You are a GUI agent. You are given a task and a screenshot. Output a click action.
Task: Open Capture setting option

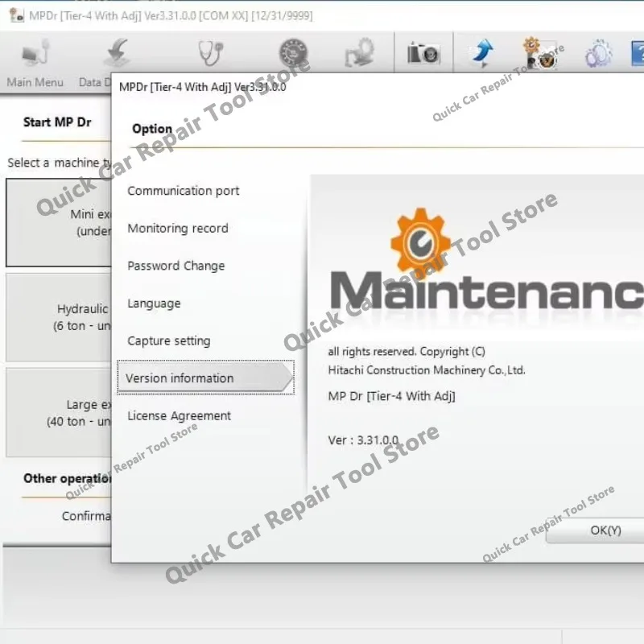(169, 341)
